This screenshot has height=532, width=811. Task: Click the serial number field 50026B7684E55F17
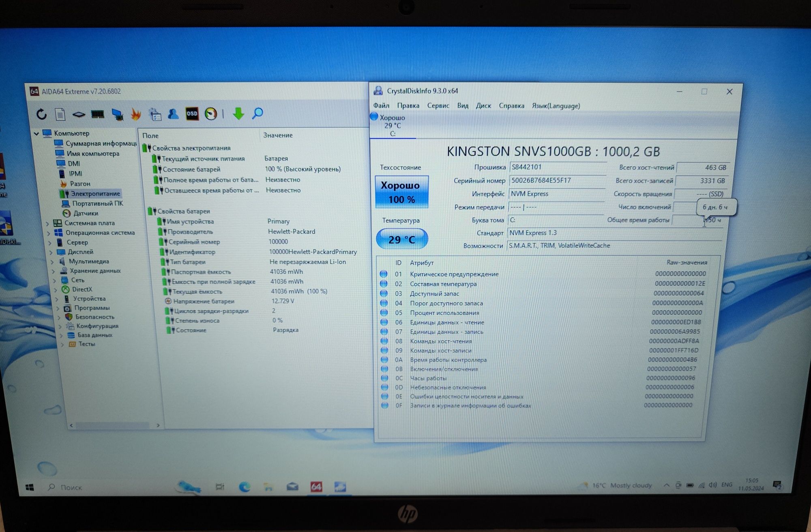558,181
